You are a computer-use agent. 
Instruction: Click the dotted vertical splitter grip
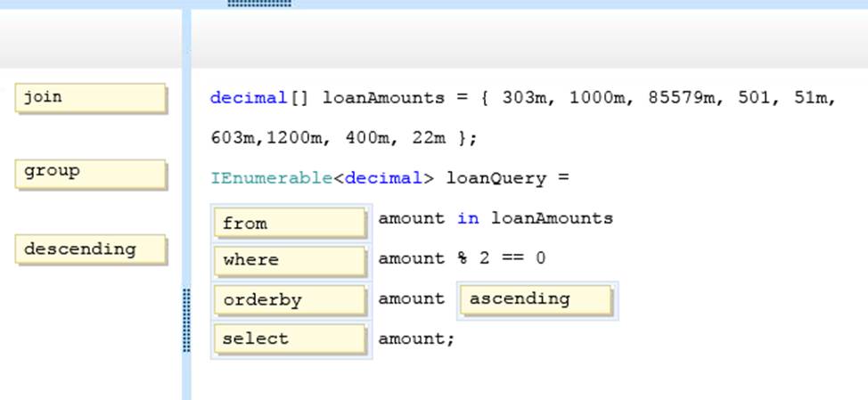point(186,319)
